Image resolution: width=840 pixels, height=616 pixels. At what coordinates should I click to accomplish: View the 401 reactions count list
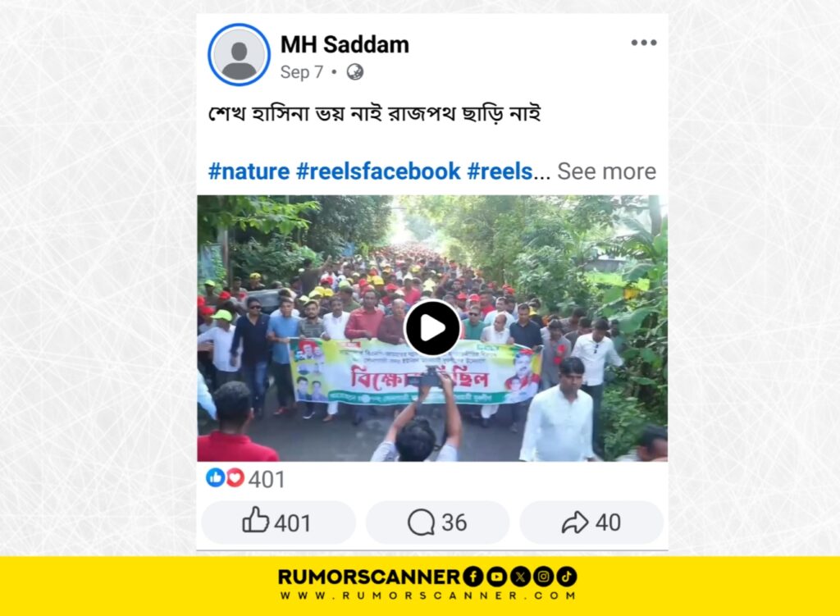(267, 479)
